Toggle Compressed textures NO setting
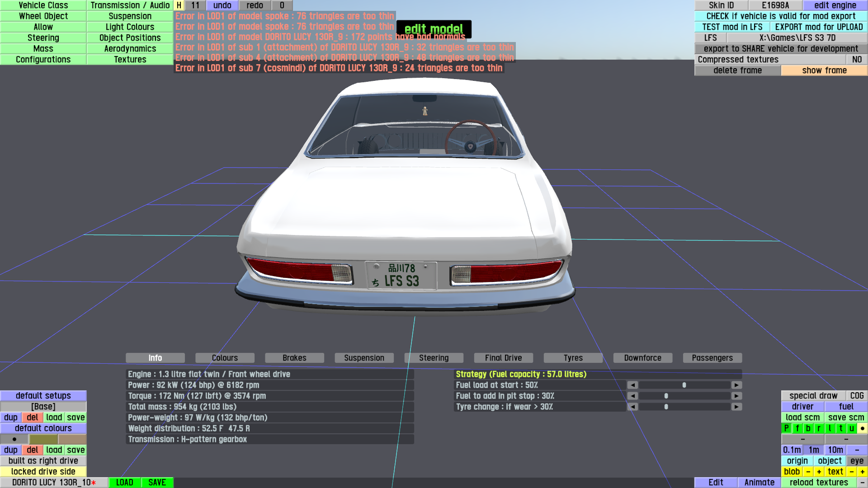Screen dimensions: 868x488 coord(857,60)
